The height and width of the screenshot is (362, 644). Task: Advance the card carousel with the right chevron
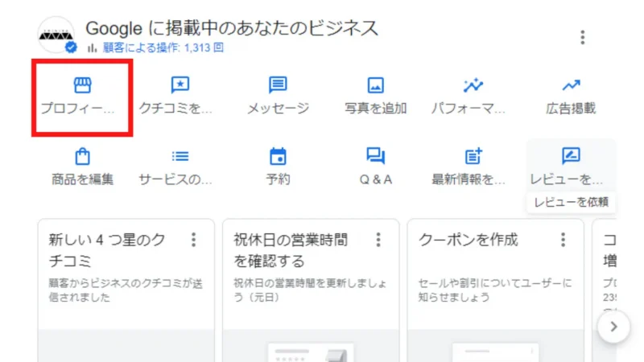tap(613, 327)
